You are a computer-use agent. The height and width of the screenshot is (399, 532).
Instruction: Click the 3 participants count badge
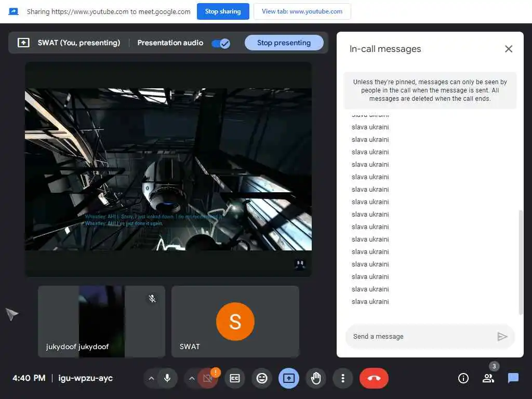[x=494, y=366]
